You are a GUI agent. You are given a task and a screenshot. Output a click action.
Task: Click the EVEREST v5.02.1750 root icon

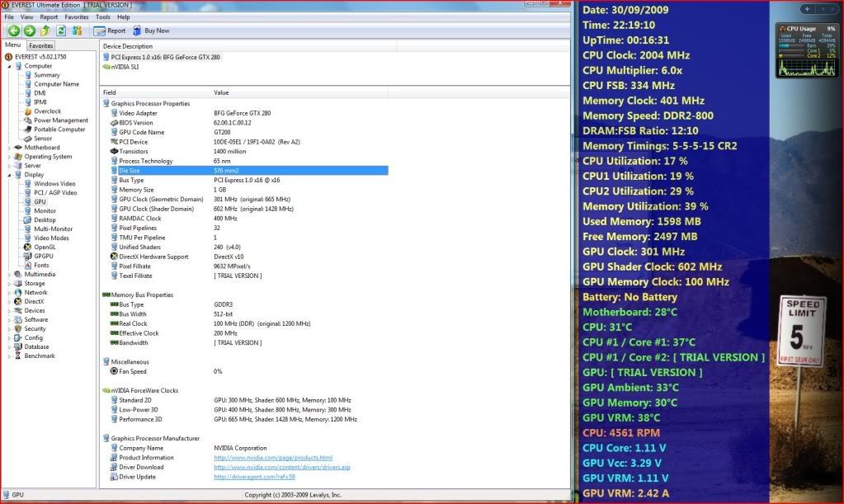(x=8, y=56)
